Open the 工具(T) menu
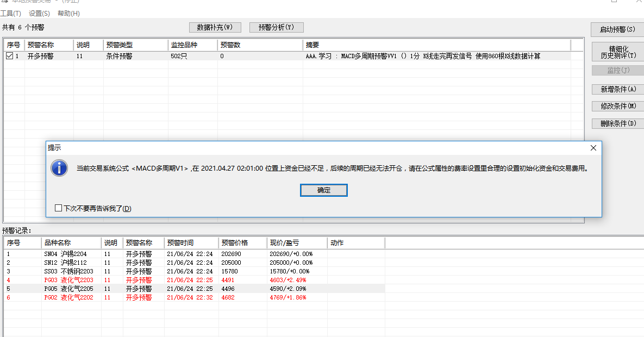The width and height of the screenshot is (644, 337). click(11, 14)
